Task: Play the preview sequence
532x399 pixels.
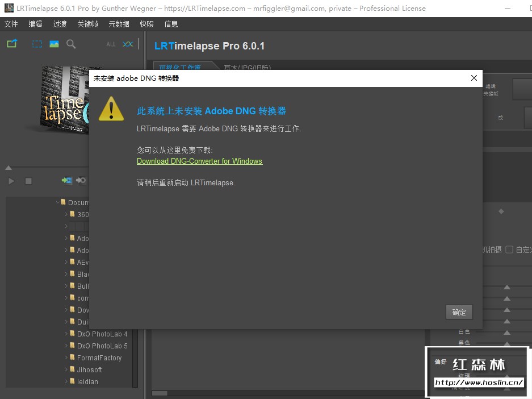Action: pyautogui.click(x=11, y=181)
